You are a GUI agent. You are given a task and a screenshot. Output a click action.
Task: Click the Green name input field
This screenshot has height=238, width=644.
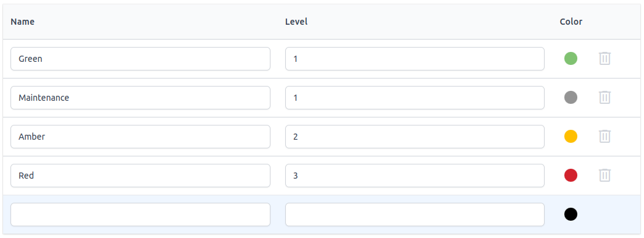[140, 59]
